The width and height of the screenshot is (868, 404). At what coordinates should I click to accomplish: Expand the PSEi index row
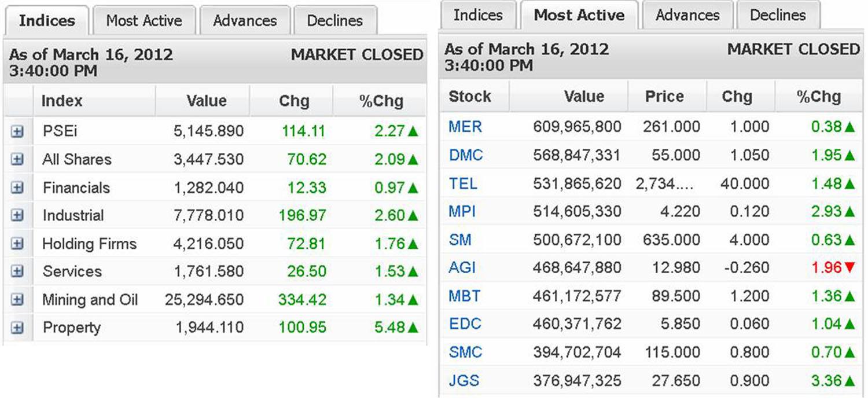click(17, 131)
